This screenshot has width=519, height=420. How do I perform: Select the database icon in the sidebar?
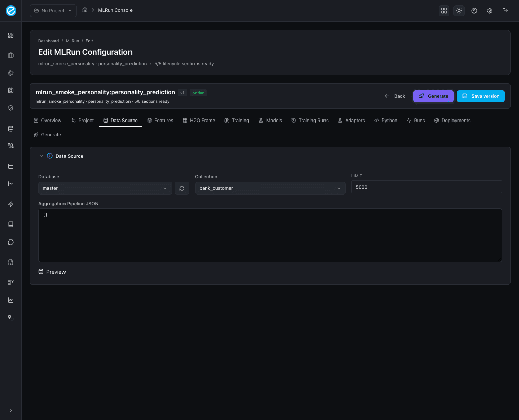pyautogui.click(x=10, y=128)
